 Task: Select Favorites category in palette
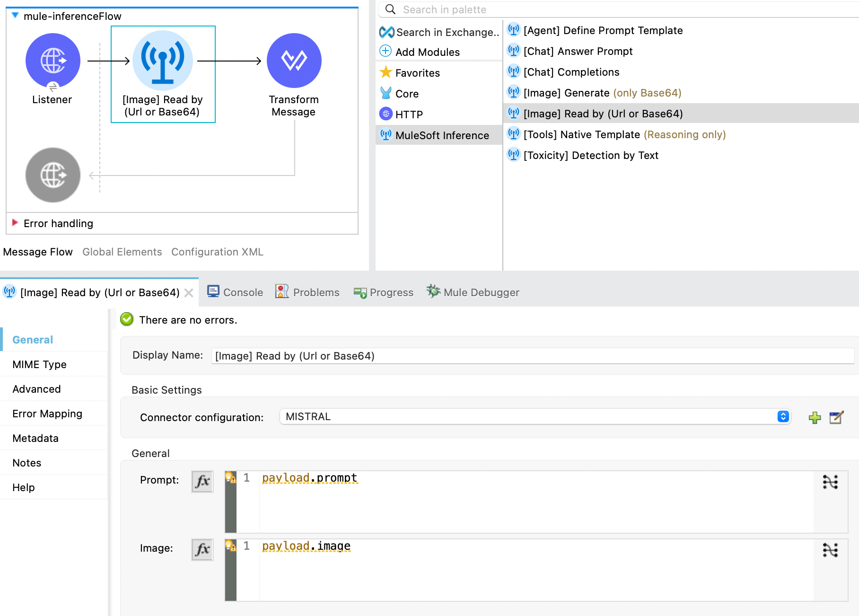tap(439, 73)
